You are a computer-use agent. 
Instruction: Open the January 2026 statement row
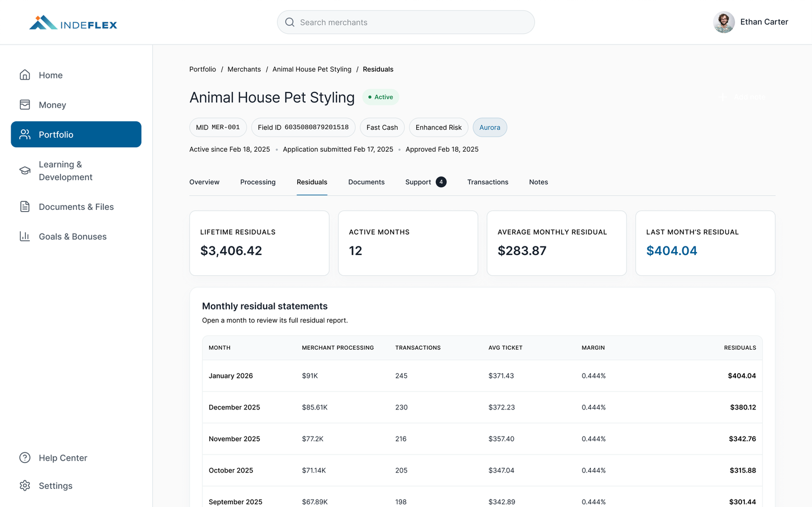482,376
